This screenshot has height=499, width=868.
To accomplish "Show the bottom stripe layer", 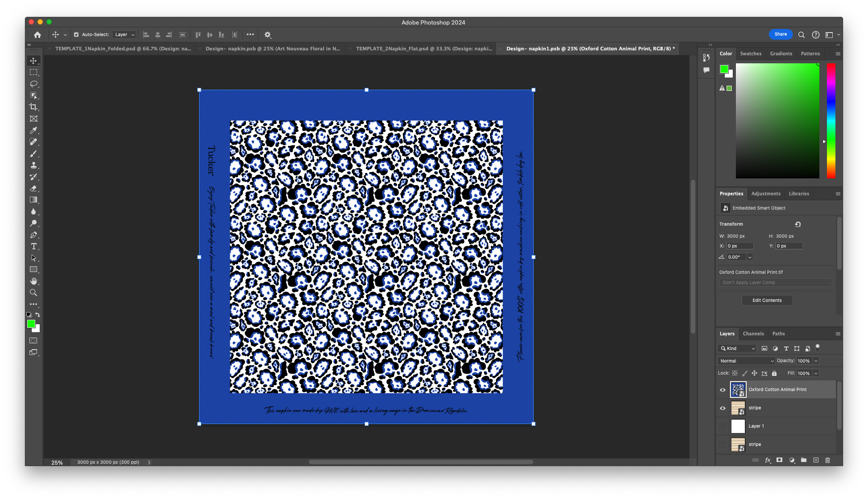I will (723, 444).
